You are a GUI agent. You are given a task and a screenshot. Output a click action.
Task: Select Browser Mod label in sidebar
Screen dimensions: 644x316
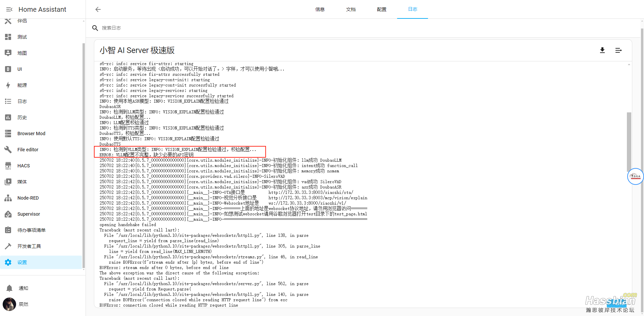point(31,134)
